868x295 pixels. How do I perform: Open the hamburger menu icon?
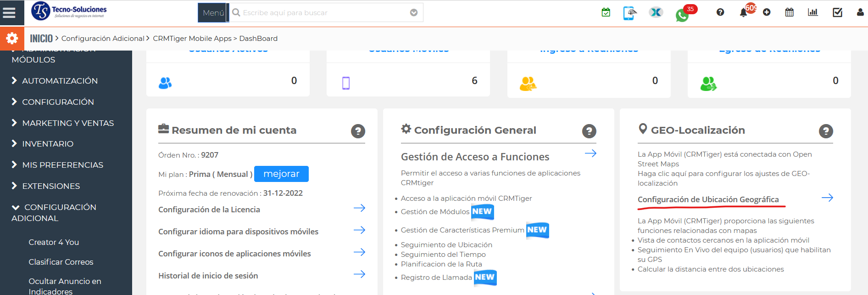pos(9,12)
